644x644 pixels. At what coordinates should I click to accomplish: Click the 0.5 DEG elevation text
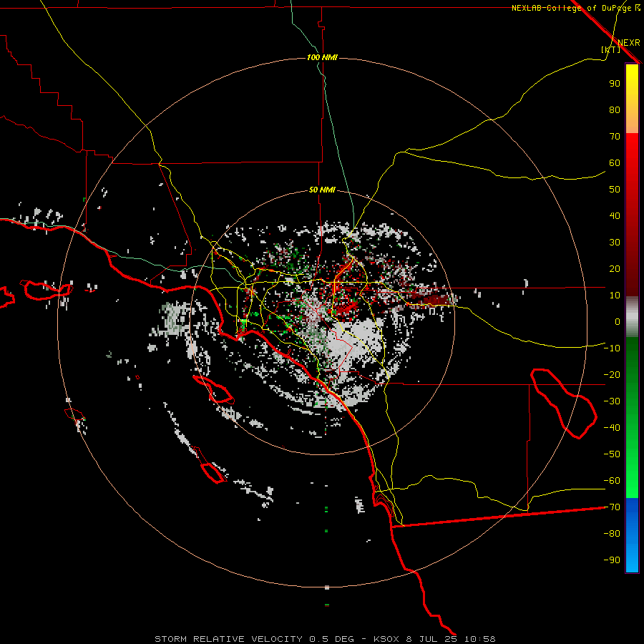[x=331, y=639]
